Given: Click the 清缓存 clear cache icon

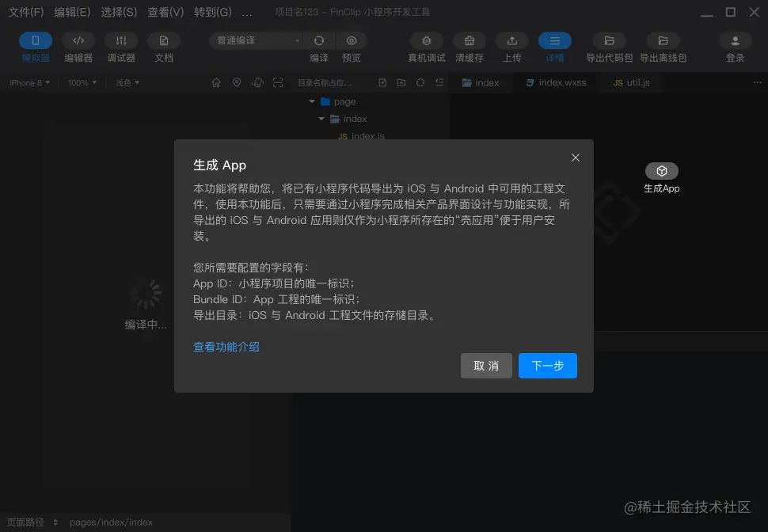Looking at the screenshot, I should 469,47.
